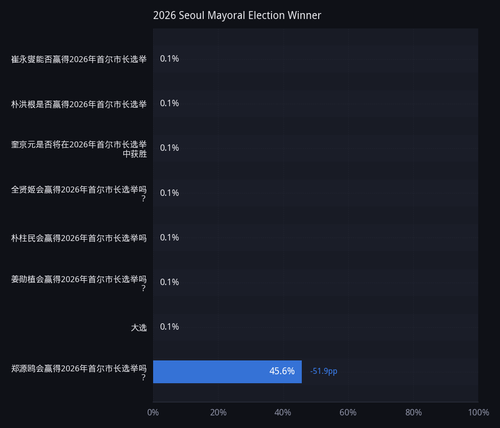Click the 45.6% text inside the bar
Viewport: 500px width, 428px height.
click(x=282, y=371)
